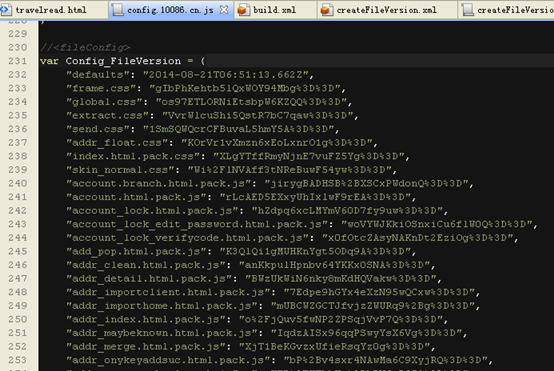Click Config_FileVersion variable name

click(x=123, y=61)
